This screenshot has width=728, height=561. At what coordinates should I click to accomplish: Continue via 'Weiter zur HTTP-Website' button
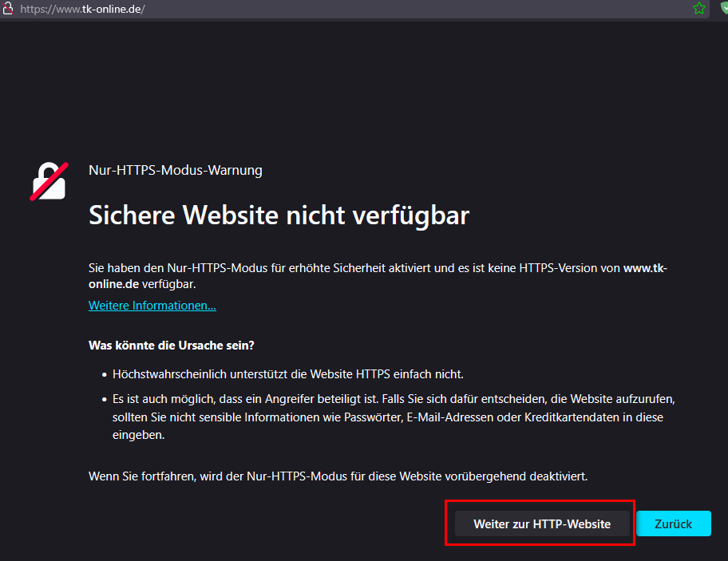point(542,523)
